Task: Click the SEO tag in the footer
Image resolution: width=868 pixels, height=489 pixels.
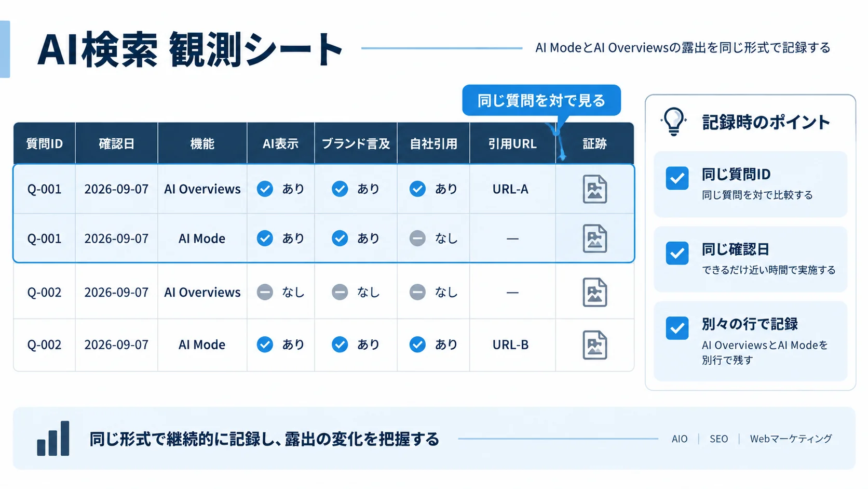Action: 719,439
